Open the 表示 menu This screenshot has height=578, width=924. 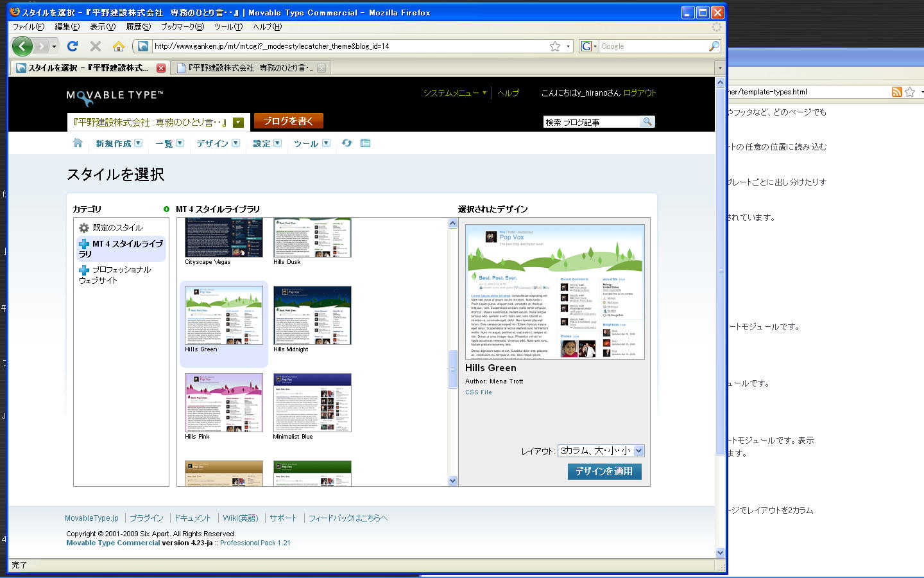[x=103, y=27]
